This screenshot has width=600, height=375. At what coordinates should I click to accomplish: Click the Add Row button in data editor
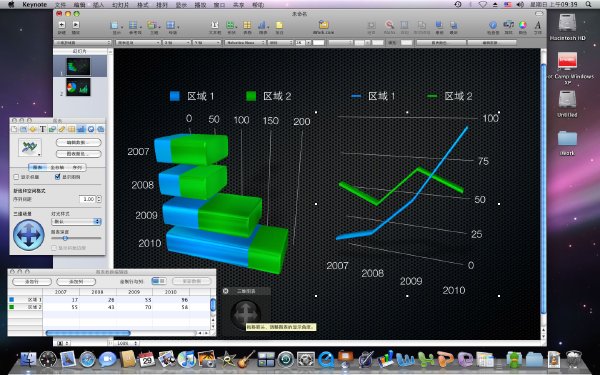[32, 282]
